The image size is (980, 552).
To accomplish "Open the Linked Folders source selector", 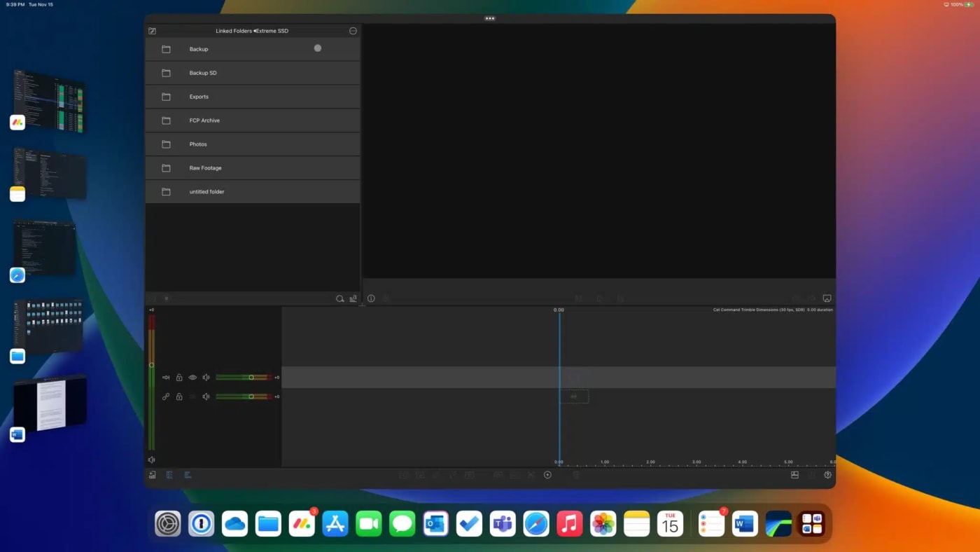I will (x=252, y=31).
